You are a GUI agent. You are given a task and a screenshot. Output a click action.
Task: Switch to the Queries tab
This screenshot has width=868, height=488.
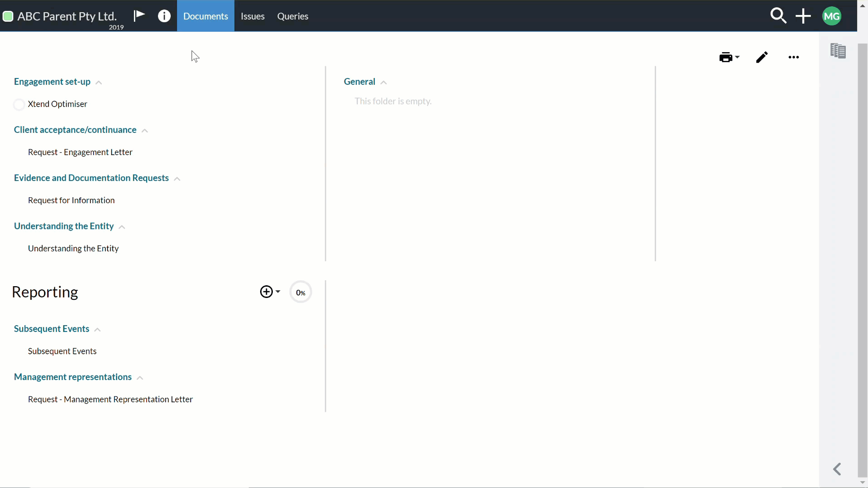tap(293, 16)
